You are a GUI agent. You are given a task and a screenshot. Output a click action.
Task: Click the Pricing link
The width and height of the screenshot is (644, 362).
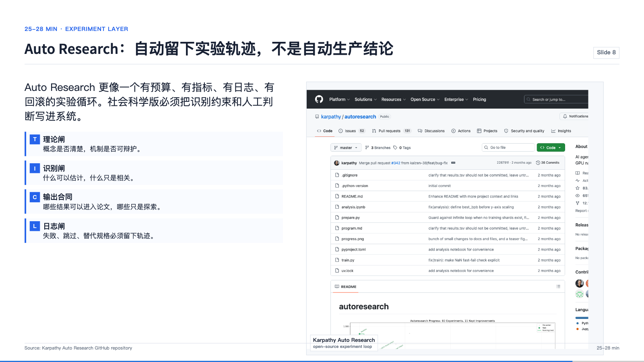tap(479, 99)
